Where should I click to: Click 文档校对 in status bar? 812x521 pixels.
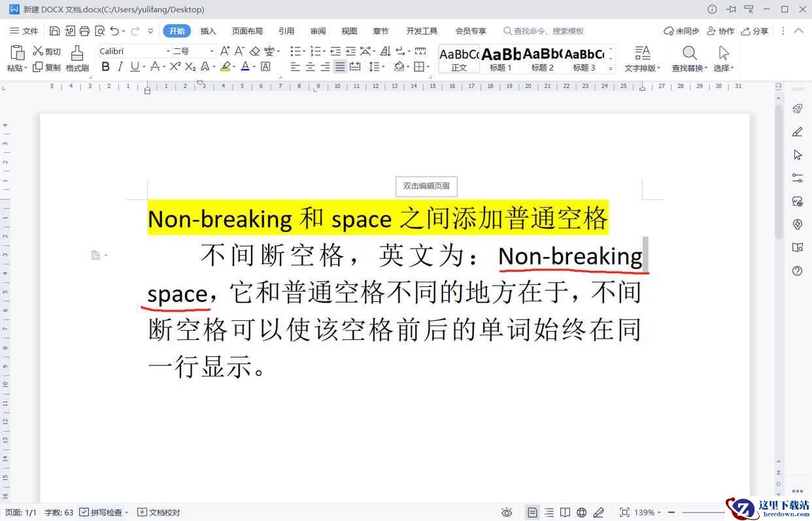click(159, 513)
